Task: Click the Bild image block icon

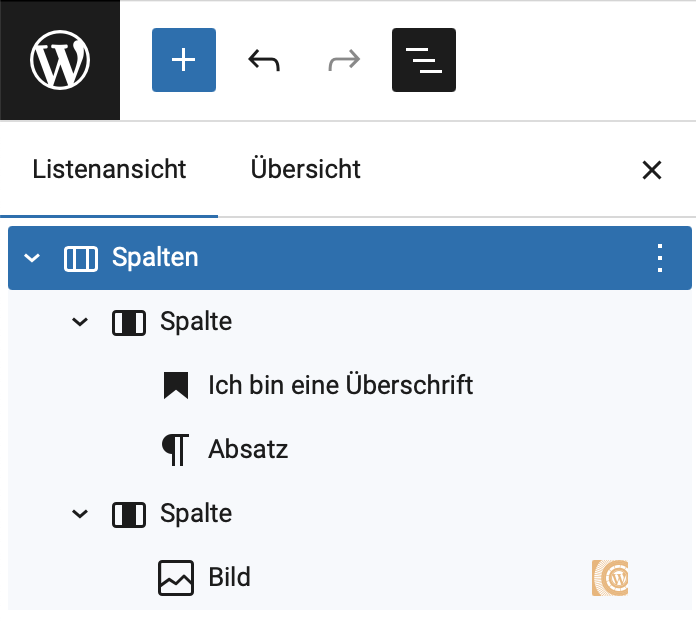Action: coord(176,578)
